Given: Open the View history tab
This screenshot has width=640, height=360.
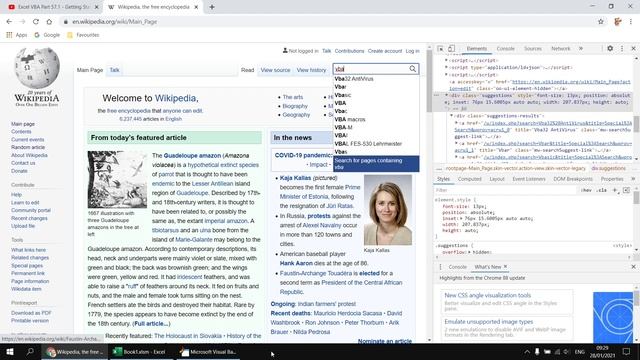Looking at the screenshot, I should (x=311, y=70).
